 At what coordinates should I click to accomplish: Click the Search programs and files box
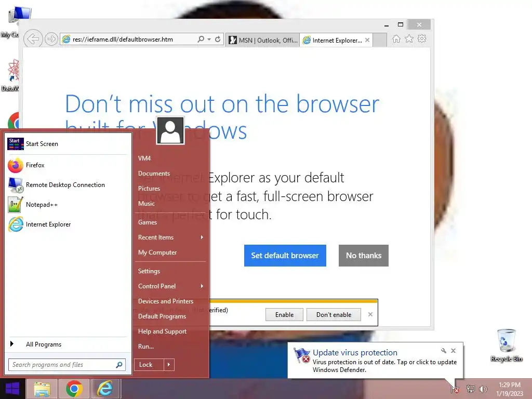[x=62, y=365]
